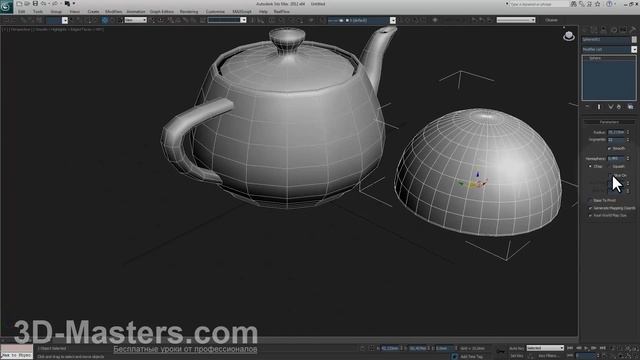Switch to the Utilities command panel tab
The width and height of the screenshot is (640, 360).
[x=633, y=30]
